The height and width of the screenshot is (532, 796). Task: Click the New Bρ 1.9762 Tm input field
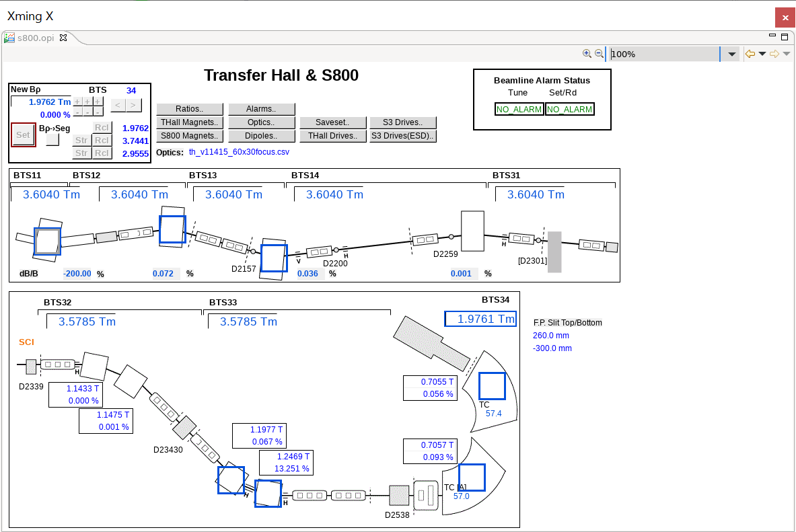42,102
